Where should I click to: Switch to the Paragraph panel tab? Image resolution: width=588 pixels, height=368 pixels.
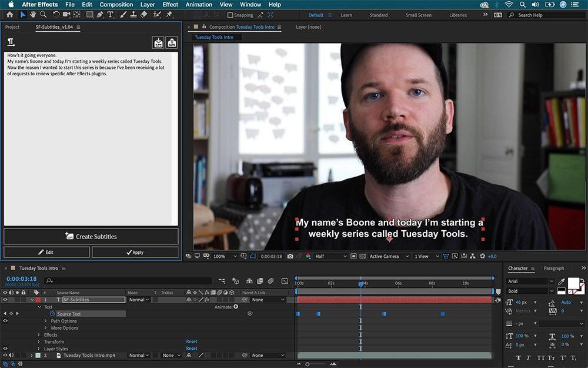[553, 268]
